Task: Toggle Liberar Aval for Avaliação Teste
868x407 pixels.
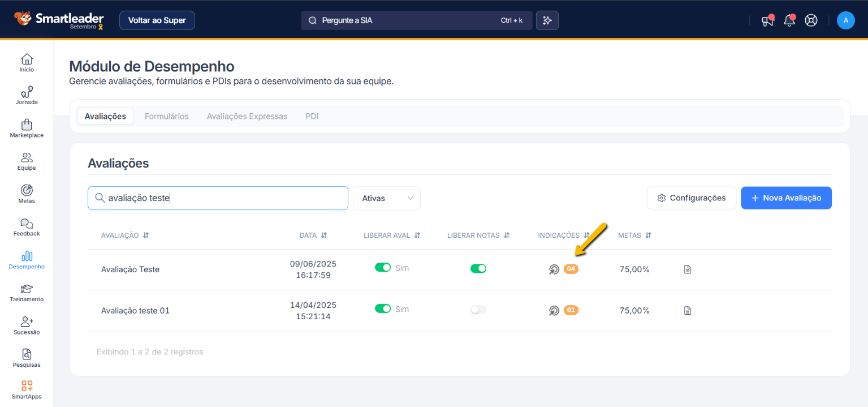Action: [383, 268]
